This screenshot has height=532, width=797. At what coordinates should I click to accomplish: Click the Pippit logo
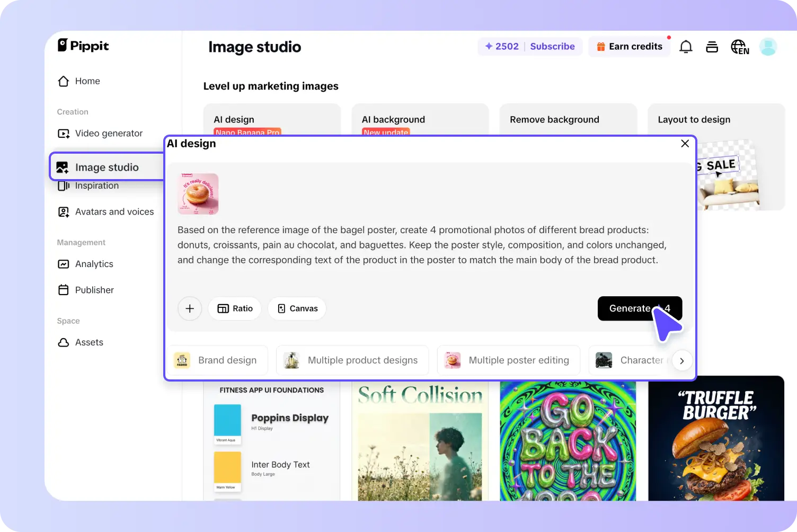(x=83, y=46)
